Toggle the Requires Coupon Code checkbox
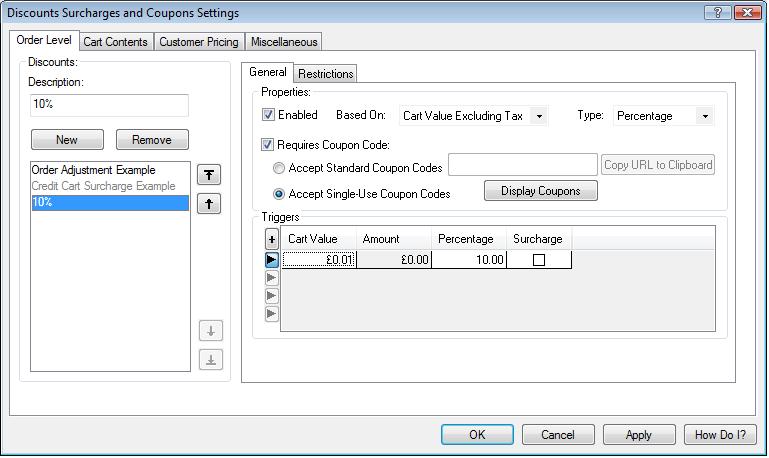Screen dimensions: 769x458 [269, 145]
